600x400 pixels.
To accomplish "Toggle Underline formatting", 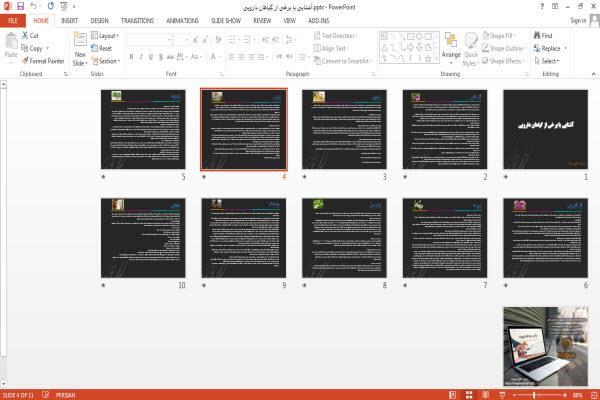I will pyautogui.click(x=151, y=57).
